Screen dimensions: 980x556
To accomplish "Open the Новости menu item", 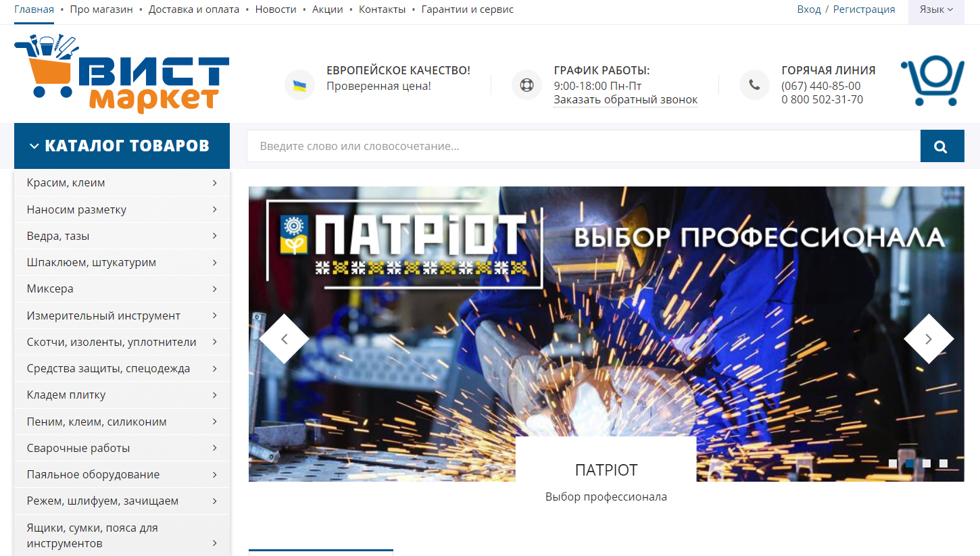I will (x=276, y=9).
